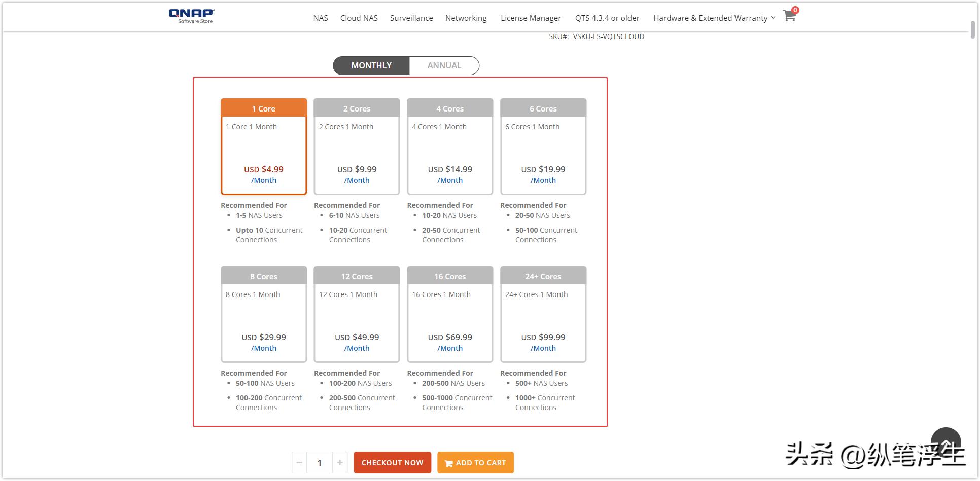Go to Cloud NAS section
Image resolution: width=980 pixels, height=481 pixels.
359,18
